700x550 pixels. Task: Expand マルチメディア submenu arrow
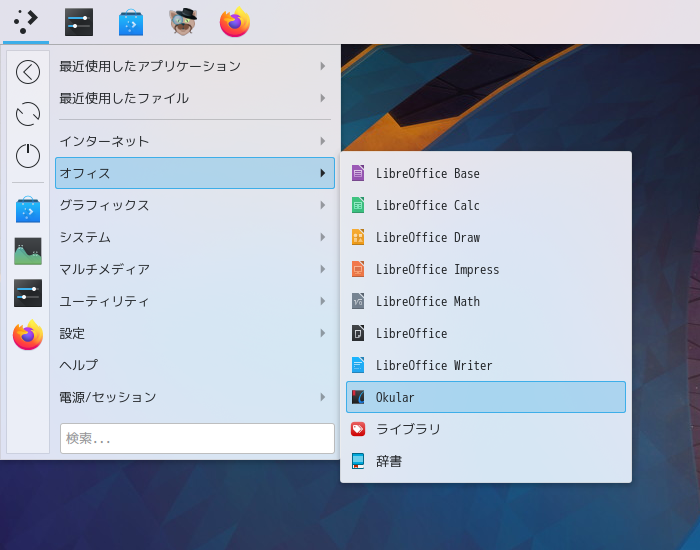pos(323,269)
